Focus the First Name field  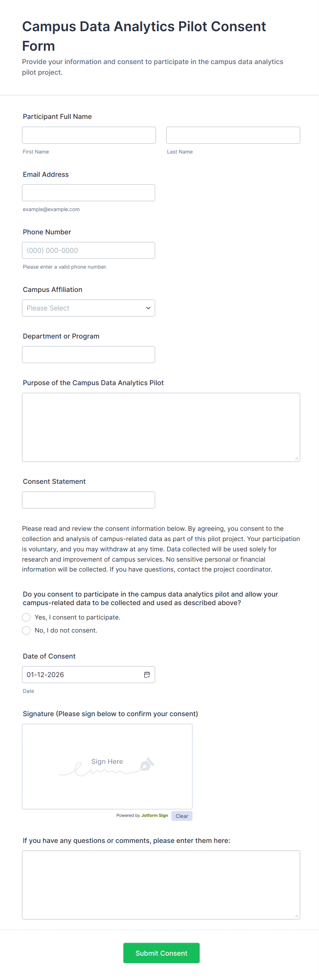pyautogui.click(x=89, y=135)
